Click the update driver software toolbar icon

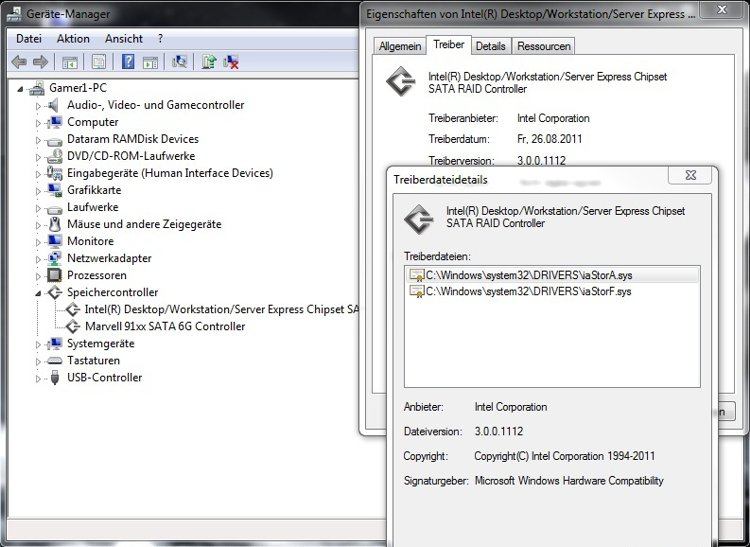click(x=209, y=62)
